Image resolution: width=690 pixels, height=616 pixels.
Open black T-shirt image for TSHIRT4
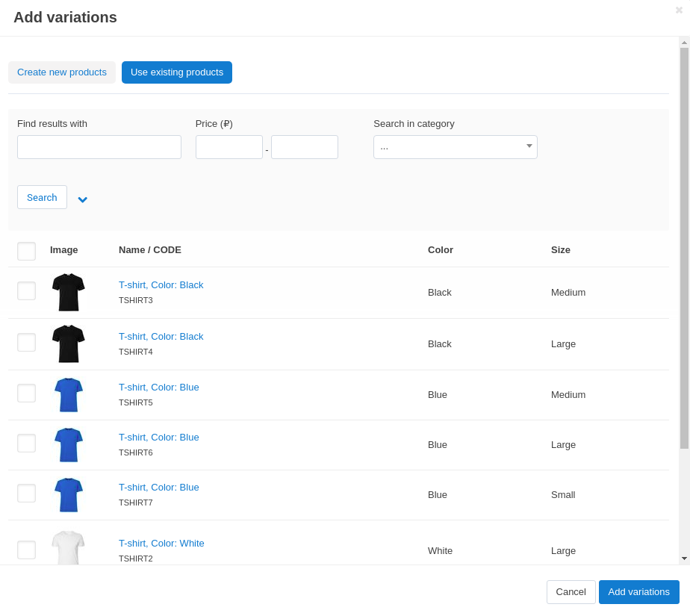[68, 343]
